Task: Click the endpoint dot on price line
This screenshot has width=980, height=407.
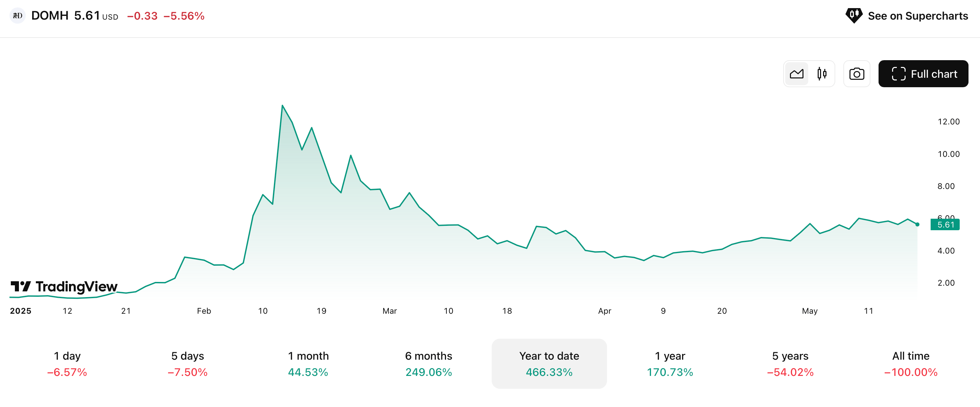Action: click(917, 224)
